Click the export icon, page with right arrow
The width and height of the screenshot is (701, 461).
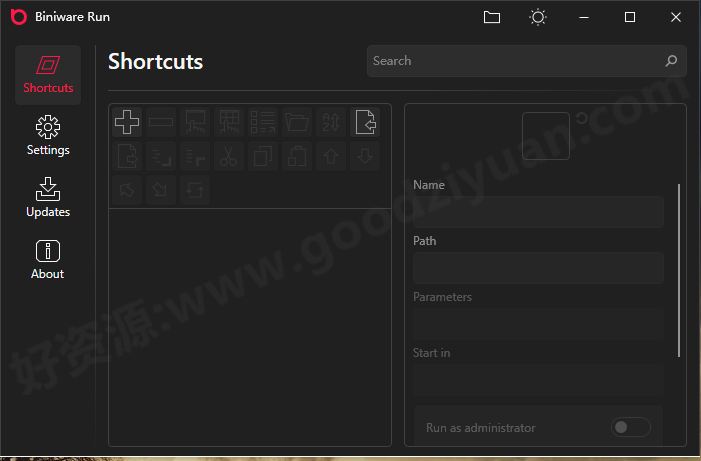(127, 156)
